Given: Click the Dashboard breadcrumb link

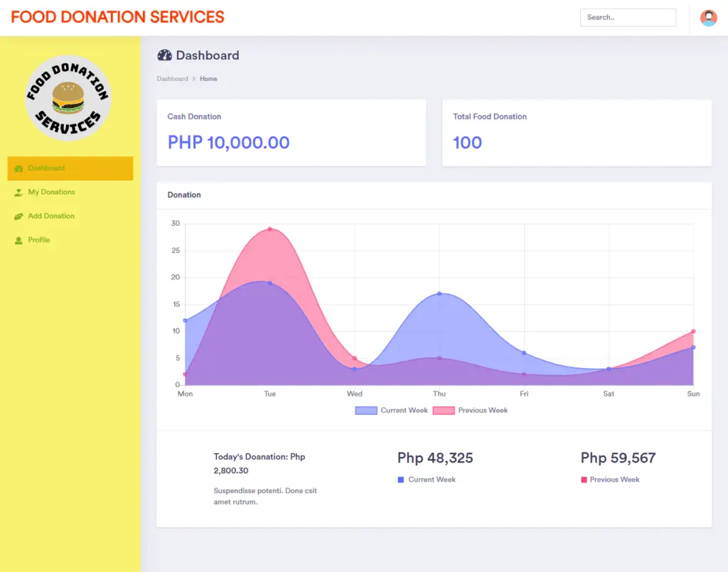Looking at the screenshot, I should pyautogui.click(x=172, y=79).
